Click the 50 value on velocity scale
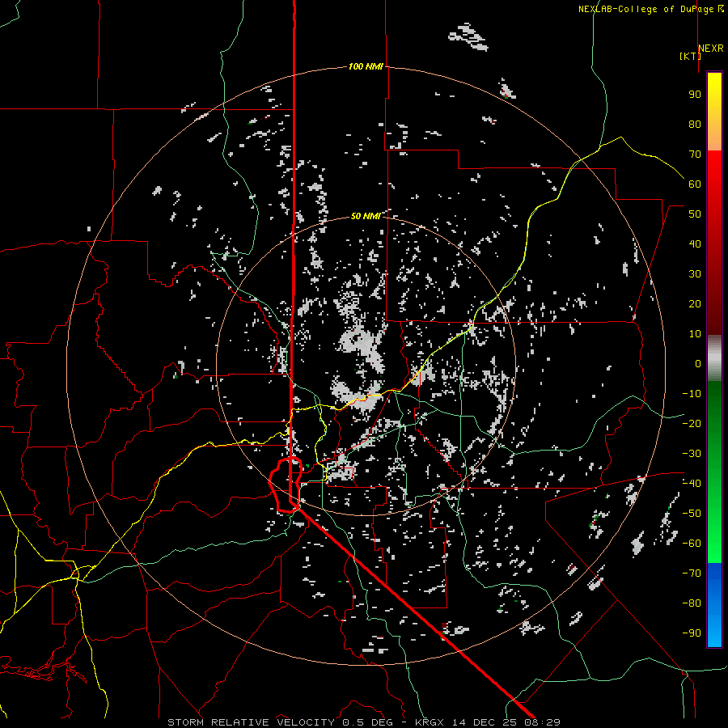This screenshot has width=728, height=728. (x=695, y=214)
